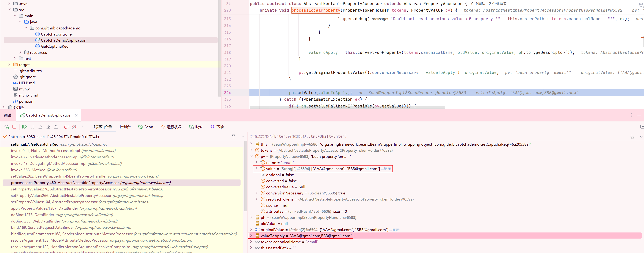Click the Step Into arrow icon
Screen dimensions: 644x253
(x=48, y=127)
